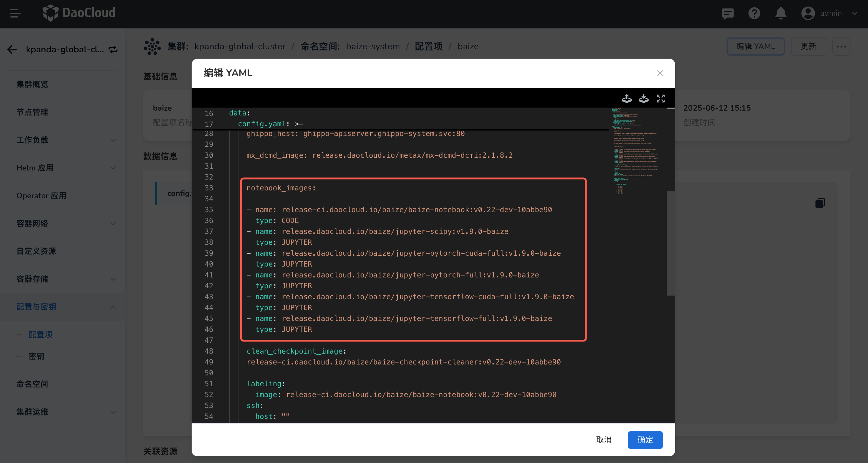Image resolution: width=868 pixels, height=463 pixels.
Task: Confirm changes with the 确定 button
Action: click(645, 439)
